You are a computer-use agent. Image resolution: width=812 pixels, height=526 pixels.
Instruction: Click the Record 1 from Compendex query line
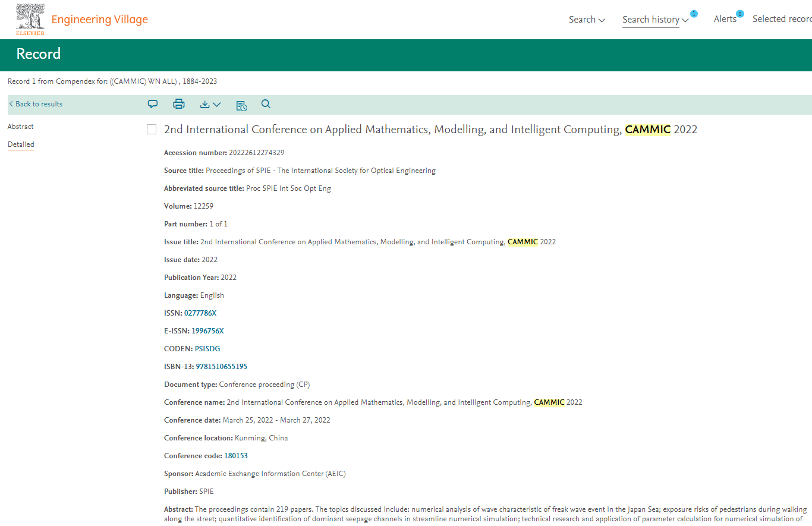point(112,81)
